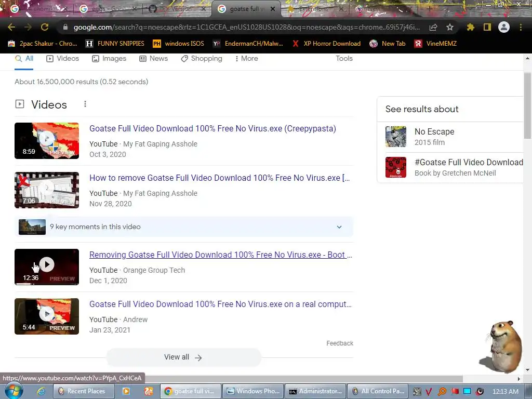This screenshot has height=399, width=532.
Task: Go back using the browser back arrow
Action: tap(11, 27)
